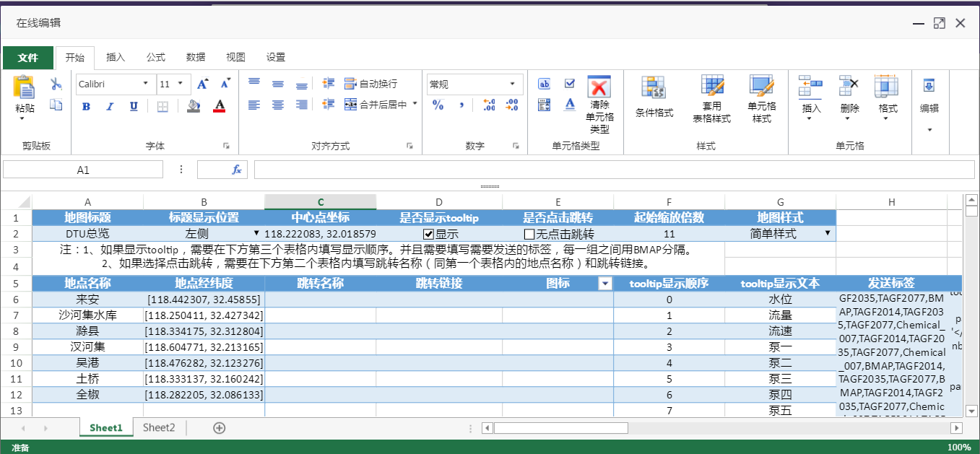Select the Sheet1 tab
The image size is (980, 454).
106,428
